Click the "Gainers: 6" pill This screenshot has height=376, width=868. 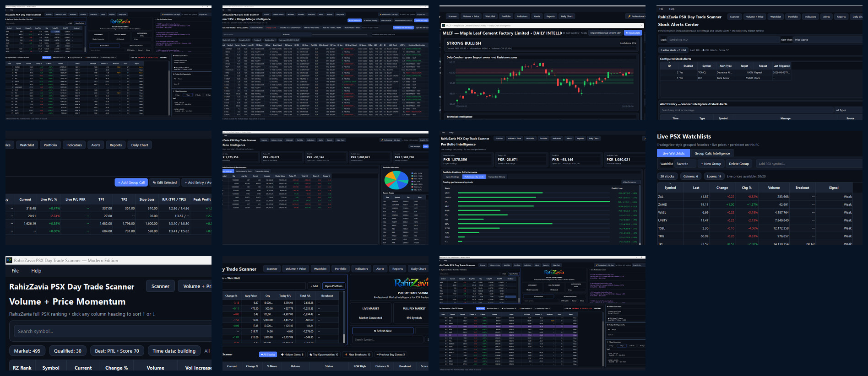[x=691, y=176]
